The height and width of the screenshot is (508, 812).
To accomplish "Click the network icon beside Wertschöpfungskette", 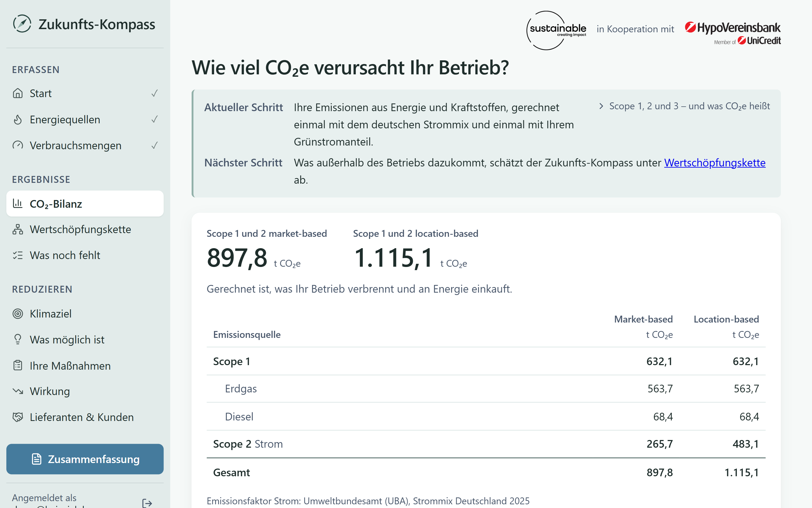I will point(18,229).
